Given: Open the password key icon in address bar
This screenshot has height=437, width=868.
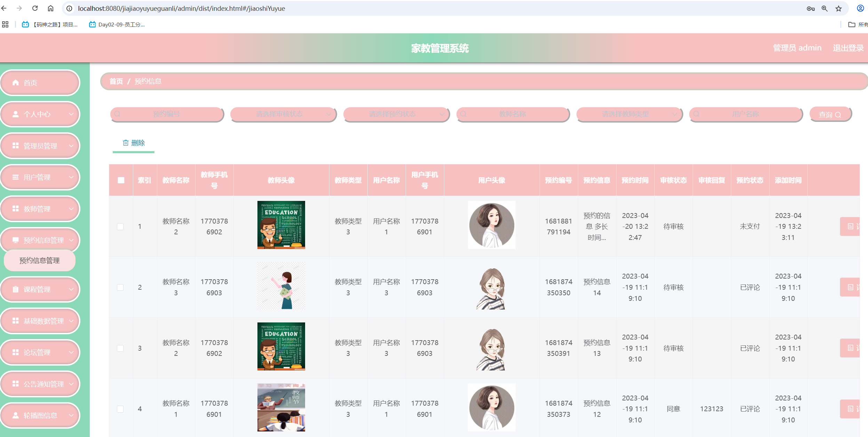Looking at the screenshot, I should tap(811, 8).
